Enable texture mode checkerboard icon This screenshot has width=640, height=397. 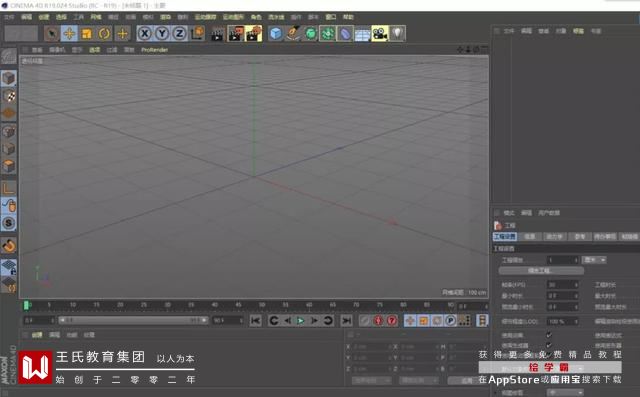[x=9, y=96]
